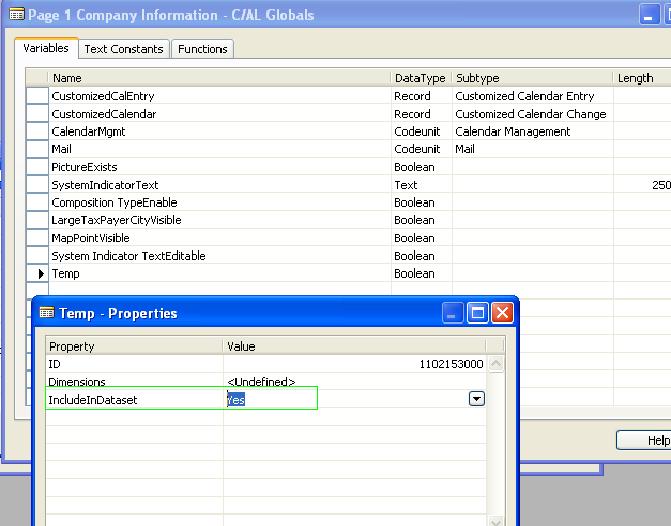Select the CustomizedCalEntry variable name
This screenshot has width=671, height=526.
[x=103, y=96]
